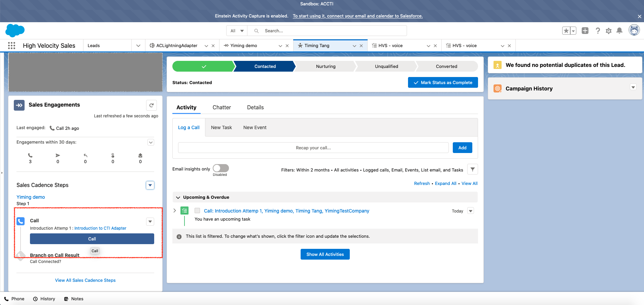Screen dimensions: 644x305
Task: Select the completed first path stage
Action: point(203,66)
